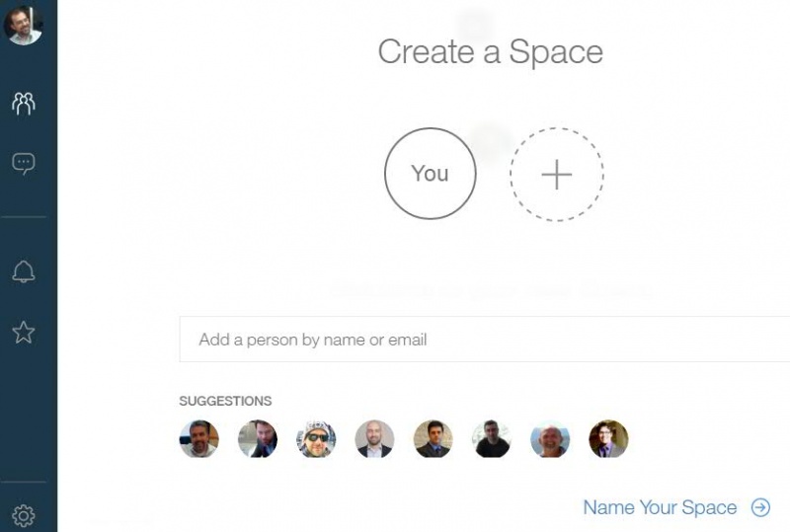Open settings gear icon in sidebar
The image size is (790, 532).
click(23, 515)
